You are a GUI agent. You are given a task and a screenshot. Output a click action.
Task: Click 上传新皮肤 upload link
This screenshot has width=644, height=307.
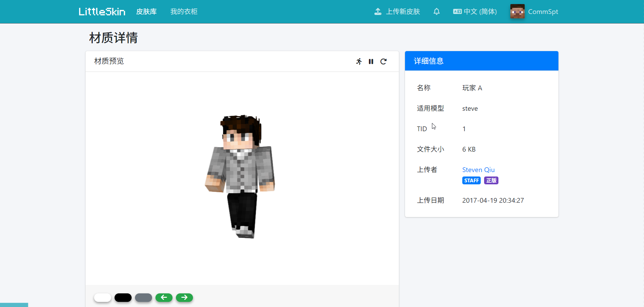pyautogui.click(x=403, y=12)
